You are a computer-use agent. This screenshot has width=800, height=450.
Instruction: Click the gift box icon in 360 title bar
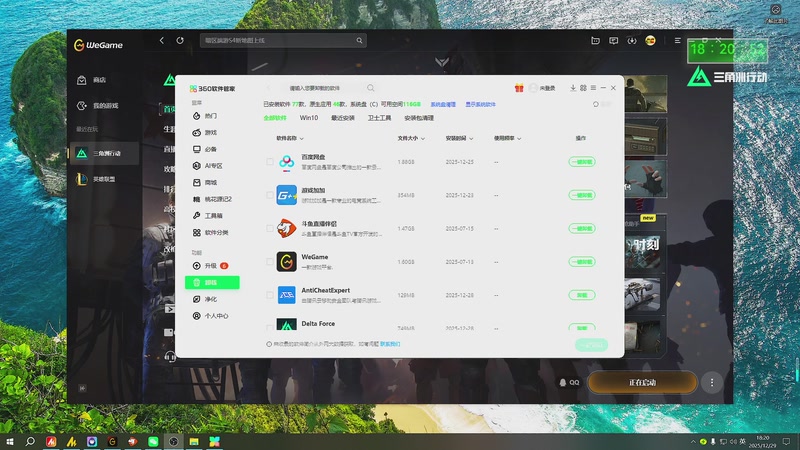pos(519,88)
